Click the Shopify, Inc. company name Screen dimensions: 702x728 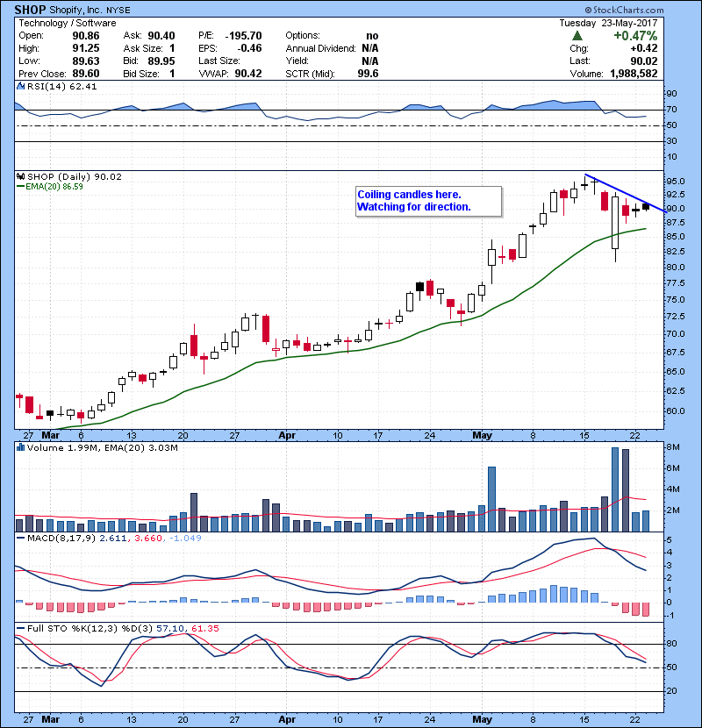tap(76, 10)
